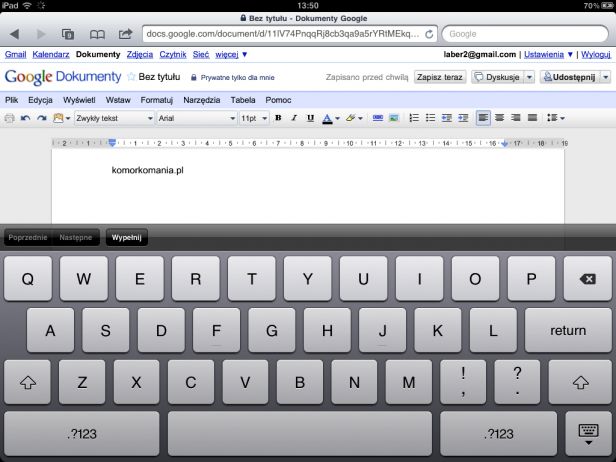Viewport: 616px width, 462px height.
Task: Tap the Safari URL address field
Action: coord(290,34)
